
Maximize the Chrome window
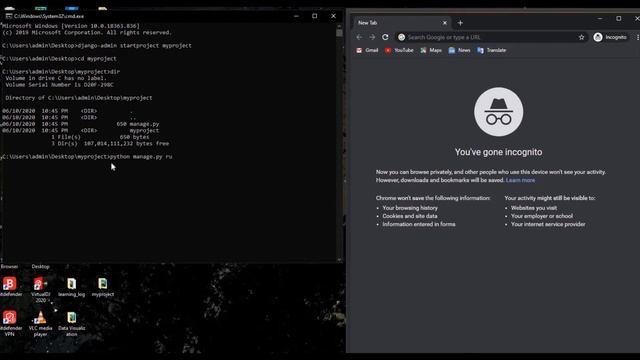point(619,18)
